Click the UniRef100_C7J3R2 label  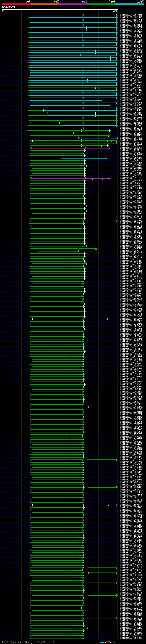tap(131, 110)
